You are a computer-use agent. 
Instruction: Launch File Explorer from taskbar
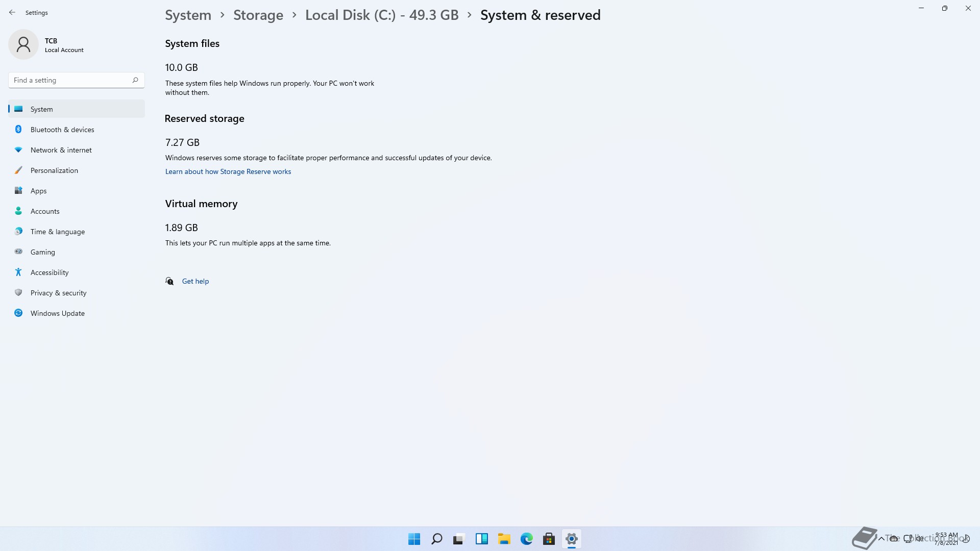(504, 539)
